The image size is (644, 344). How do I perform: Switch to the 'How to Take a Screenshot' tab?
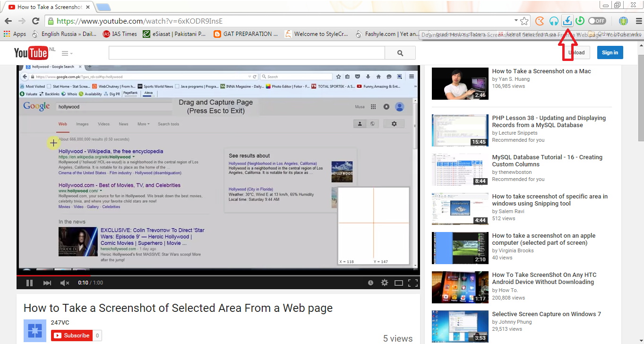pos(50,7)
